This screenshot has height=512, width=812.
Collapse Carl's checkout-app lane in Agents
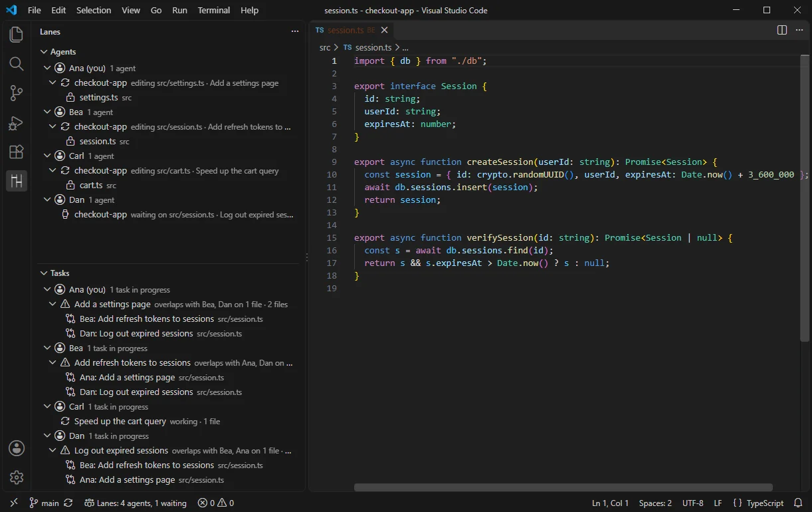tap(52, 170)
